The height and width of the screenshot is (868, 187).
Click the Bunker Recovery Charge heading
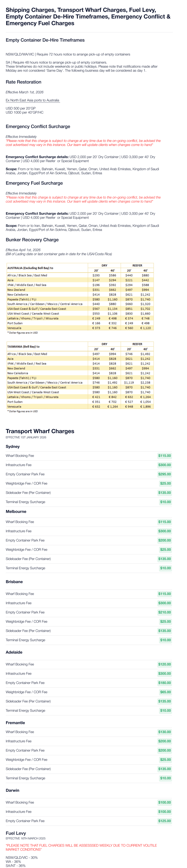coord(32,240)
